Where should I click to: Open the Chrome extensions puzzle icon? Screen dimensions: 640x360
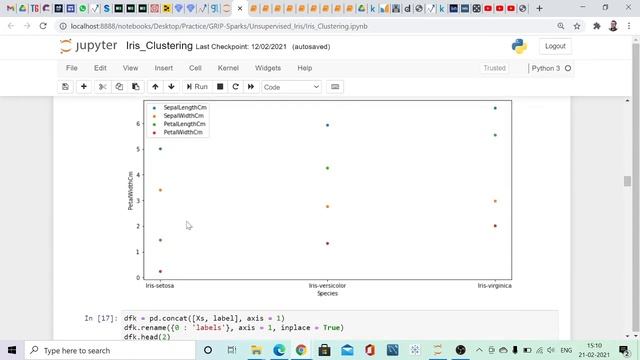[597, 26]
